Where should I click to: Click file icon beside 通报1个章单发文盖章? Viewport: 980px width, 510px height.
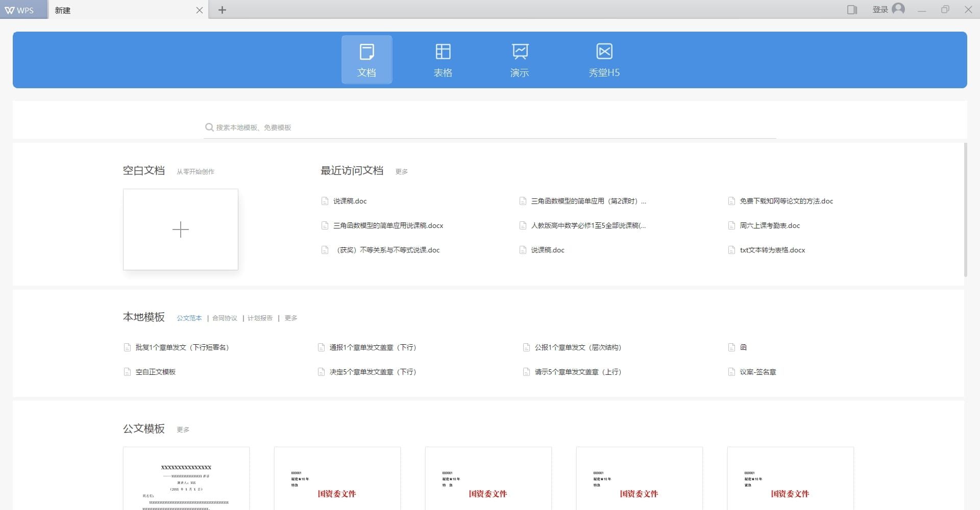[x=321, y=347]
